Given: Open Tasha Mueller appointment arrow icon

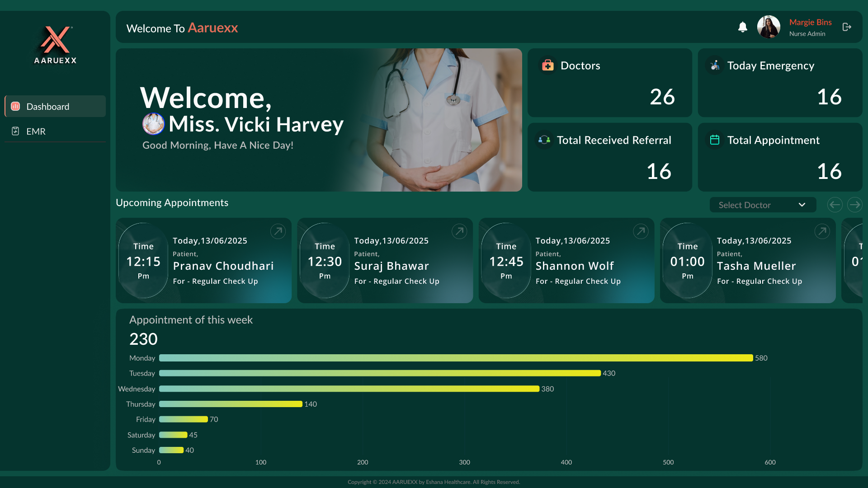Looking at the screenshot, I should (822, 231).
